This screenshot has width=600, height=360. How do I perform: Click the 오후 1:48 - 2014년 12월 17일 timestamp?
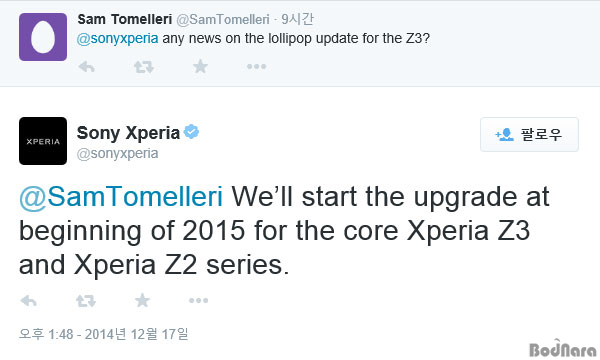coord(104,334)
